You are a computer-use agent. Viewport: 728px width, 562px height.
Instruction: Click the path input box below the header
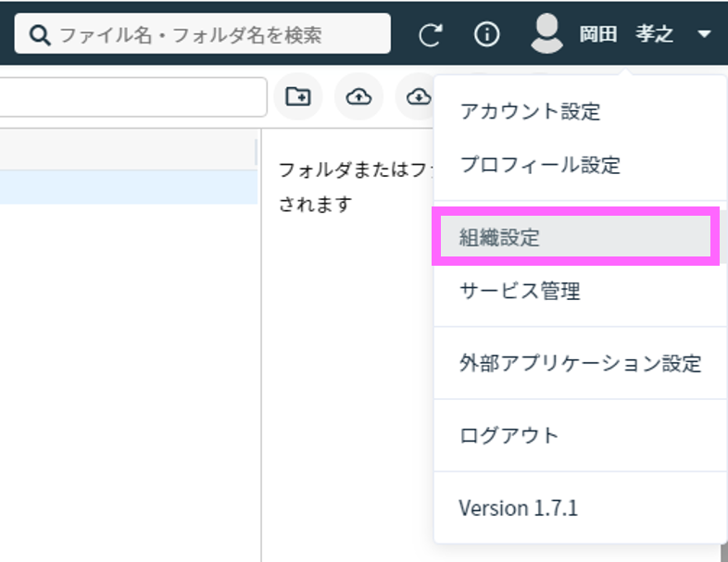pyautogui.click(x=133, y=97)
